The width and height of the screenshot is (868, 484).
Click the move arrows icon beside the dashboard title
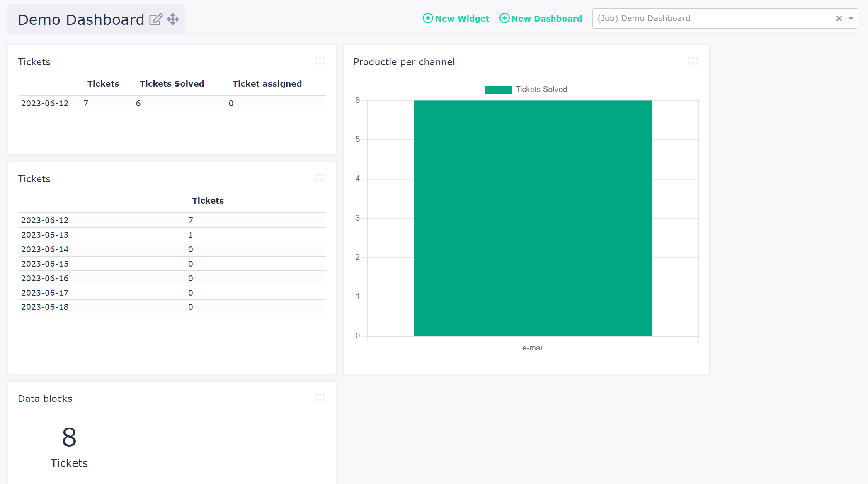[173, 19]
